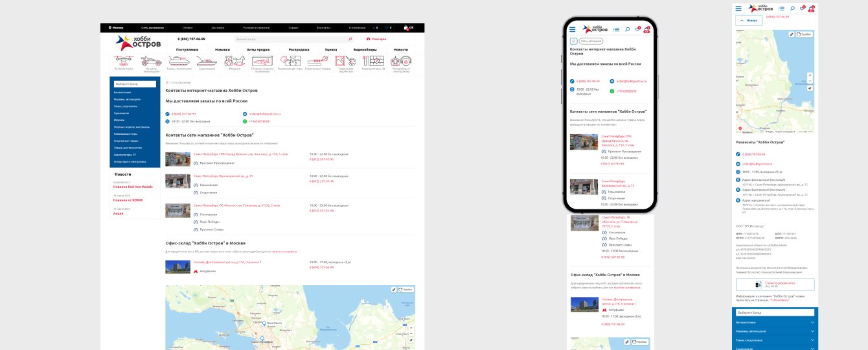Open the Беспилотники drone category icon
Image resolution: width=868 pixels, height=350 pixels.
(x=123, y=60)
